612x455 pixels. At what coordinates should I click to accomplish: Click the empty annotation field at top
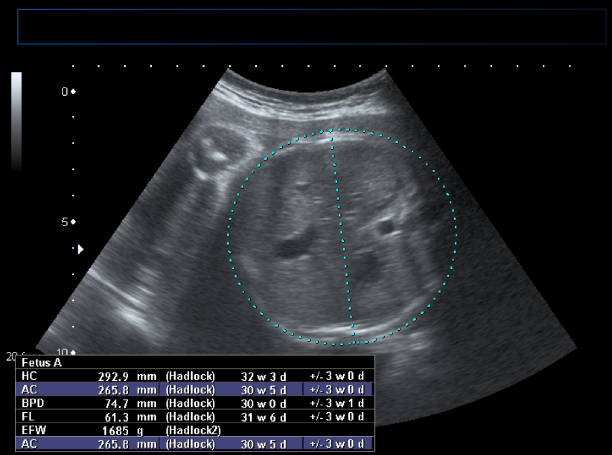click(311, 28)
